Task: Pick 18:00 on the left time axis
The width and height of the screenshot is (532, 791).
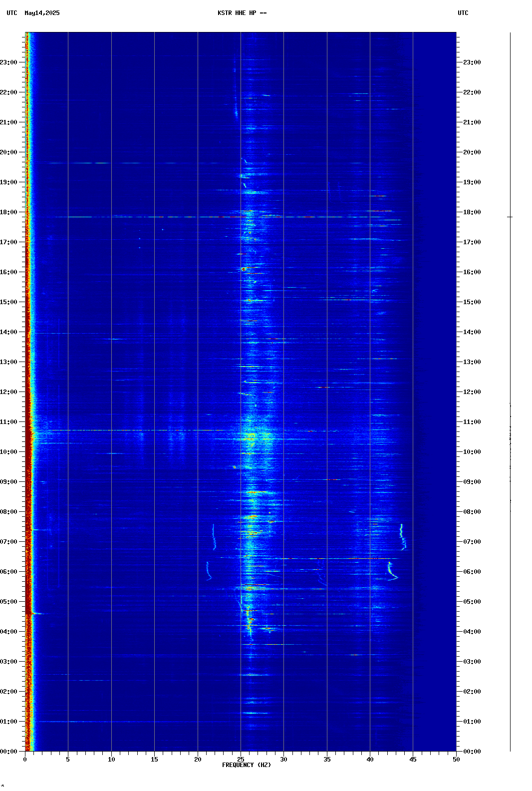Action: (8, 212)
